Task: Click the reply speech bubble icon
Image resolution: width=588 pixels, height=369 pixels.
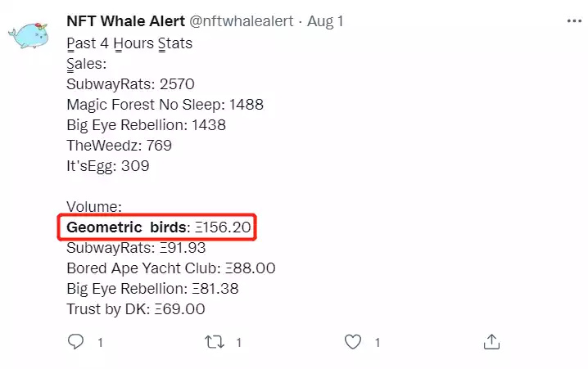Action: click(x=75, y=341)
